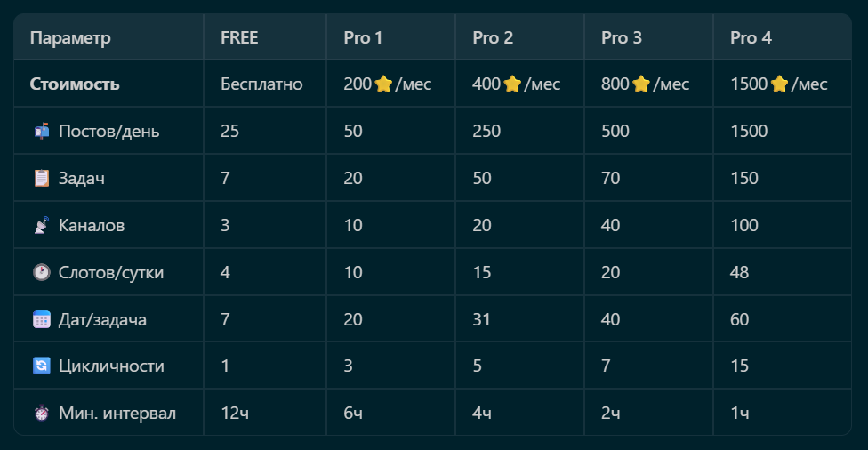Click the bold Стоимость row label
The width and height of the screenshot is (868, 450).
tap(75, 84)
